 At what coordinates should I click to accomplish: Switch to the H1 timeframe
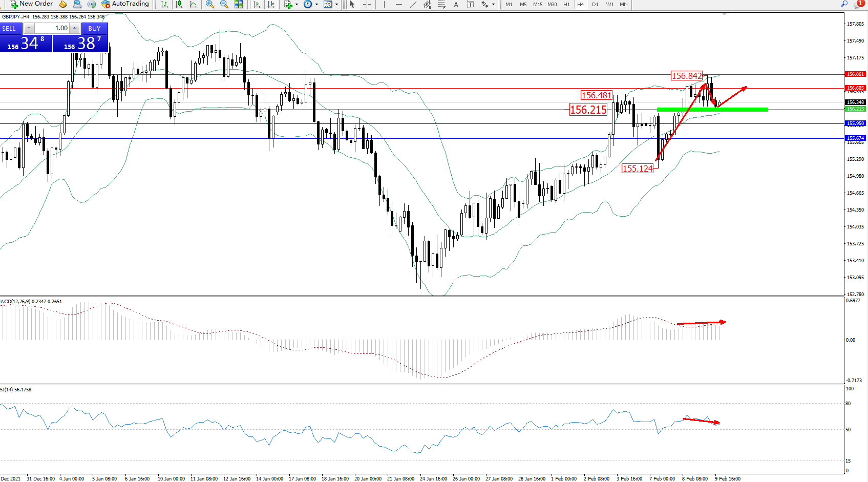click(x=566, y=4)
